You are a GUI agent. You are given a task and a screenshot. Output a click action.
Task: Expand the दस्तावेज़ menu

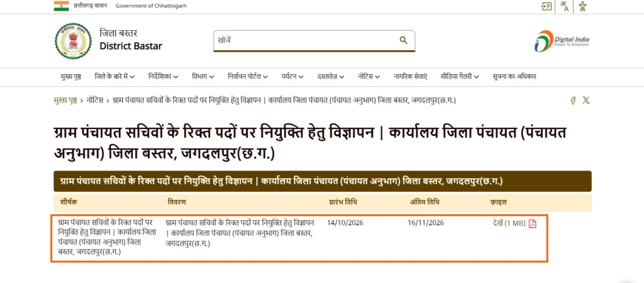(331, 76)
